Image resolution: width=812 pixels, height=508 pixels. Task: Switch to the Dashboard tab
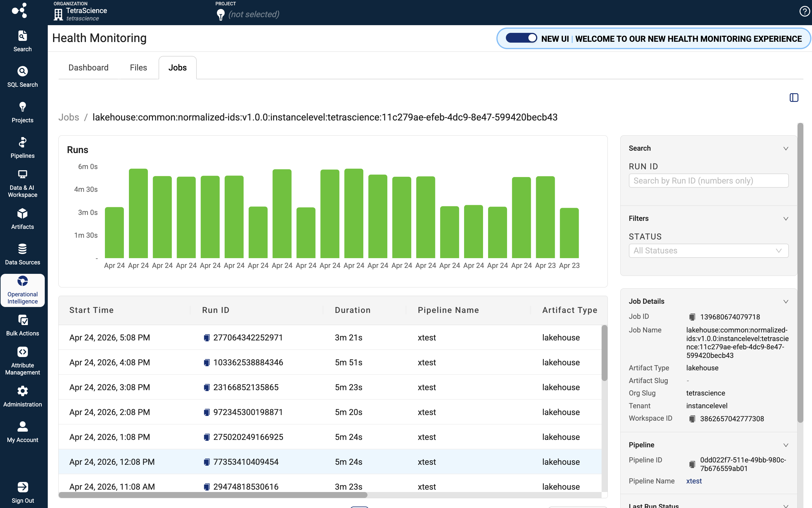(88, 67)
